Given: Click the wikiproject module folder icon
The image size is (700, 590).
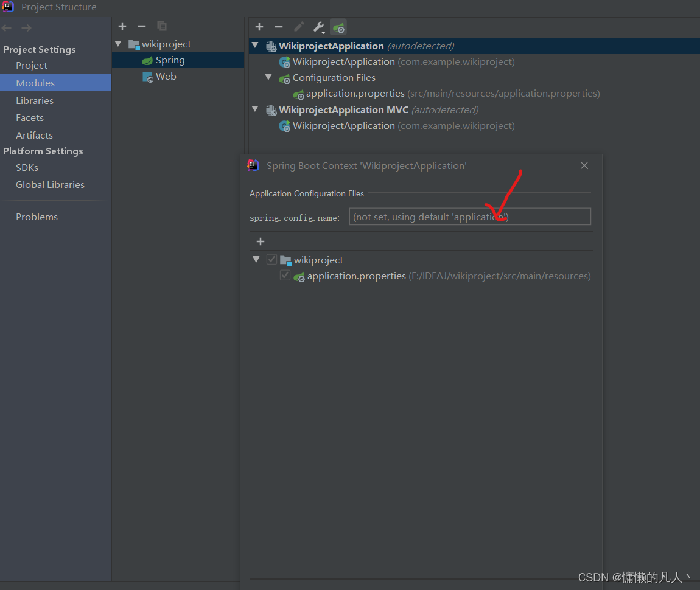Looking at the screenshot, I should 134,44.
